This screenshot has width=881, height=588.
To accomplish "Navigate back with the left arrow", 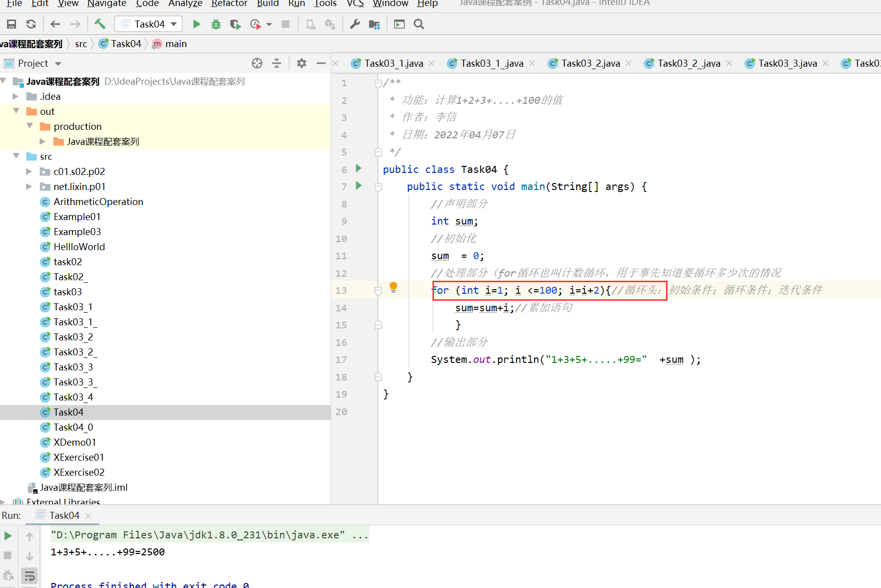I will [x=56, y=24].
